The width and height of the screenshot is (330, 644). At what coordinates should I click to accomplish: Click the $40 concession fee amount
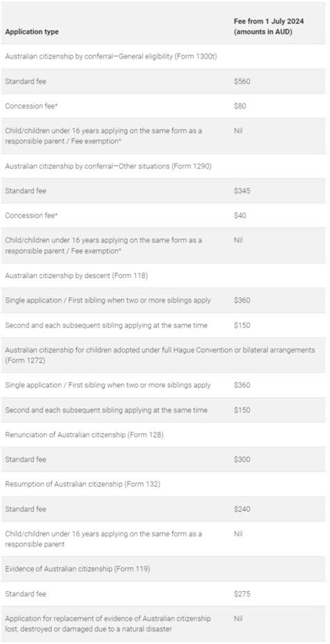click(x=239, y=216)
